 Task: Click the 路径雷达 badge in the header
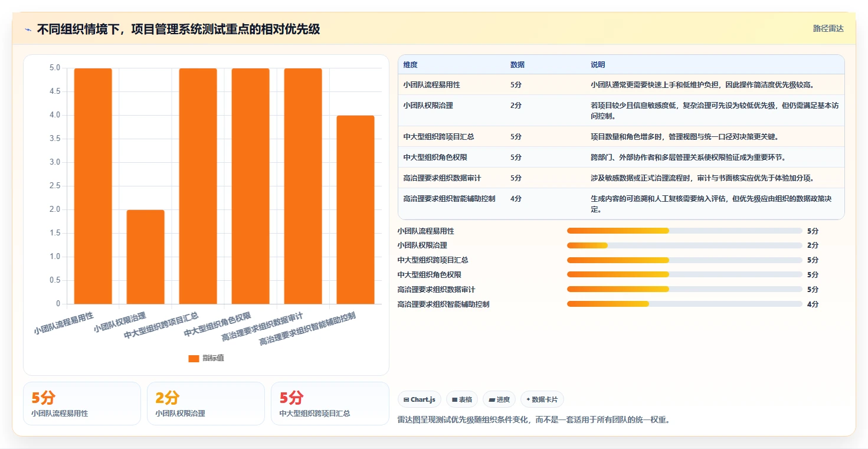pos(828,28)
